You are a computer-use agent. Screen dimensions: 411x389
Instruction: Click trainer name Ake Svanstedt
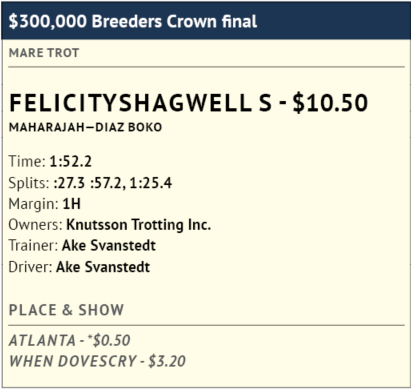tap(109, 246)
